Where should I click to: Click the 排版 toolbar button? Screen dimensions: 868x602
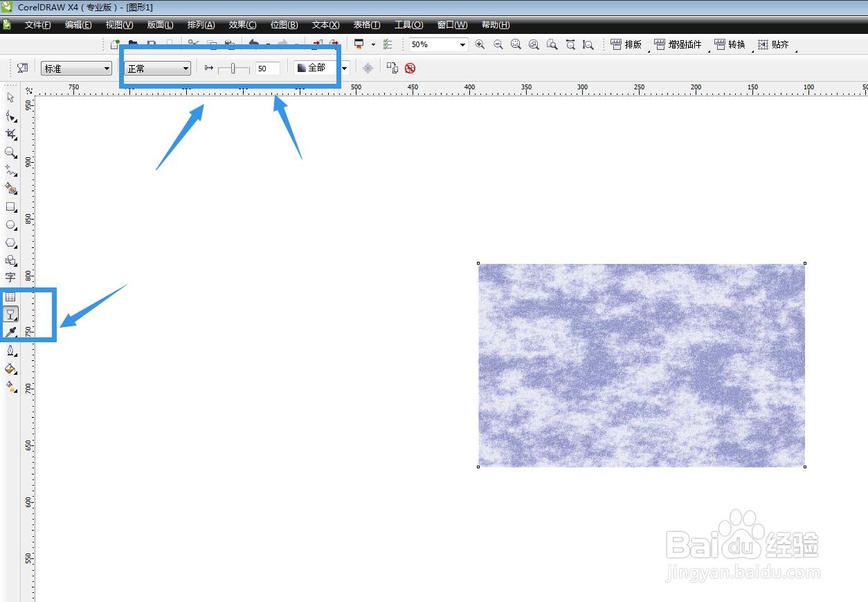tap(626, 44)
